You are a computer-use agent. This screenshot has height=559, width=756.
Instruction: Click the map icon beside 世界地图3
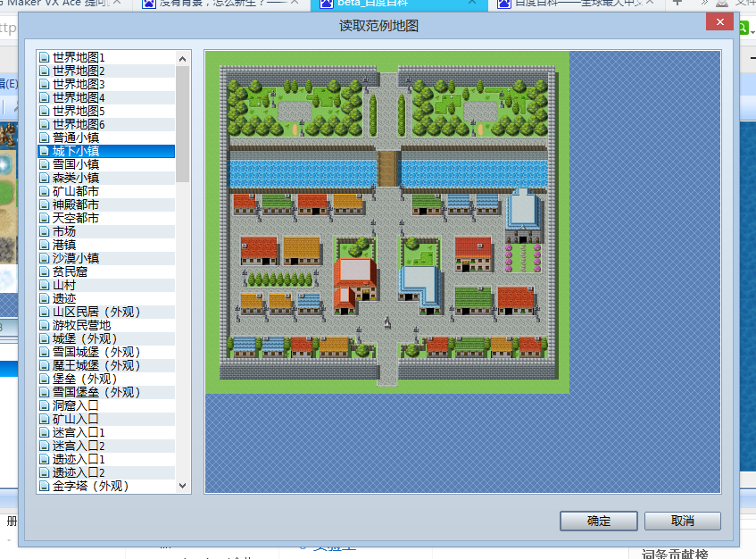pyautogui.click(x=45, y=85)
